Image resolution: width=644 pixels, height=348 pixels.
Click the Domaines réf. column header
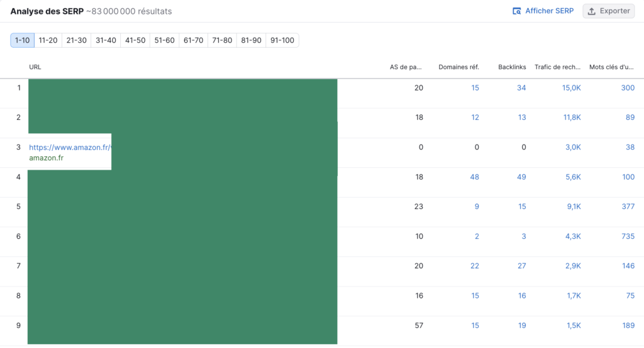click(x=458, y=67)
